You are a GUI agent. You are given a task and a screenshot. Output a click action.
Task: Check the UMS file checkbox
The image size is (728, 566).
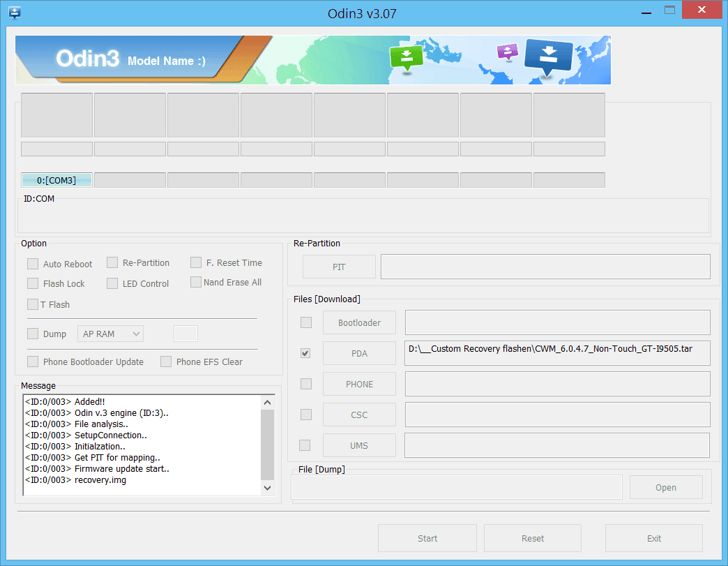click(305, 445)
